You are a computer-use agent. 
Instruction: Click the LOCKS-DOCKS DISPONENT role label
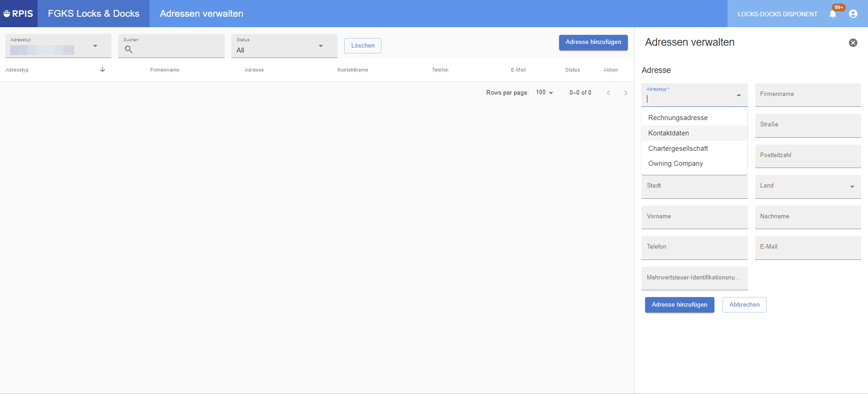(777, 14)
